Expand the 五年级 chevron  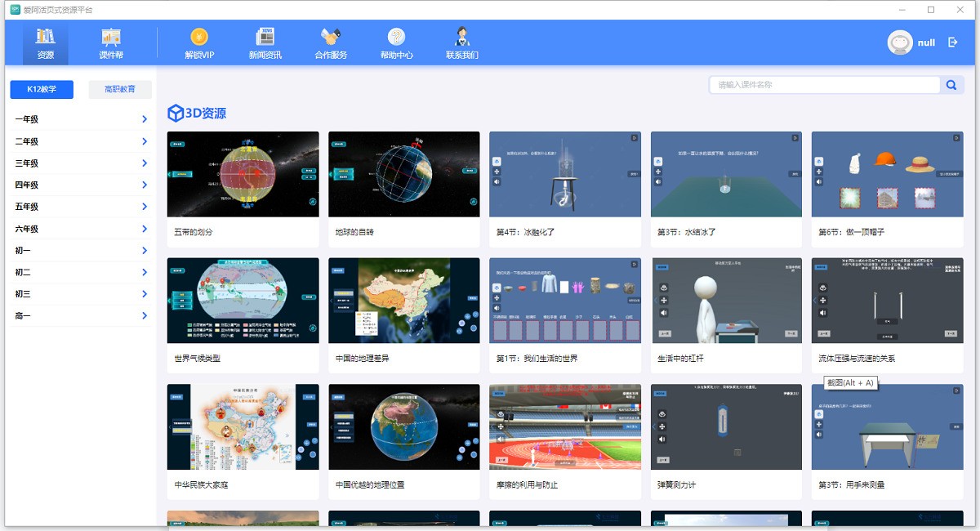click(145, 207)
